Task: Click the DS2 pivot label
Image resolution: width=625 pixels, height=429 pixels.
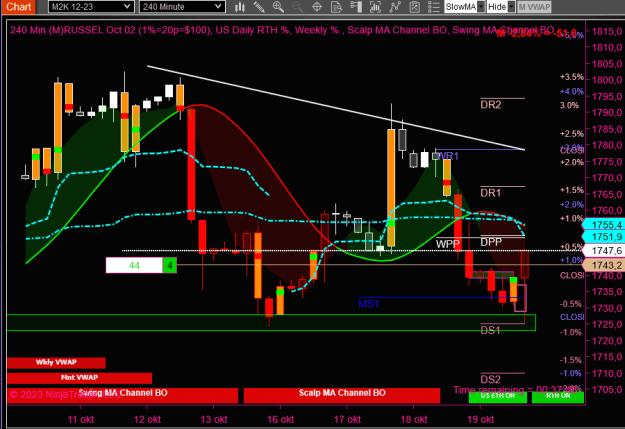Action: [x=491, y=379]
